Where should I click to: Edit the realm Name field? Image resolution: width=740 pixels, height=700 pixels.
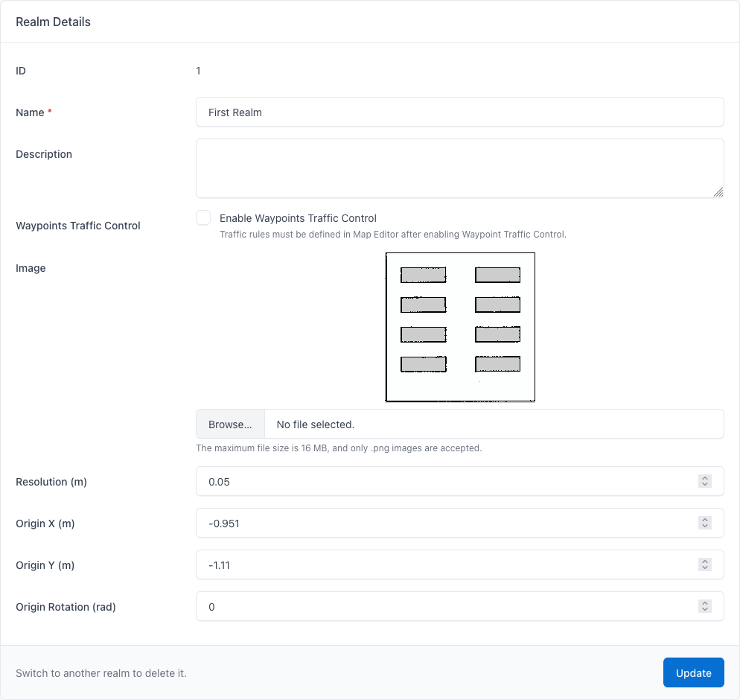[459, 112]
